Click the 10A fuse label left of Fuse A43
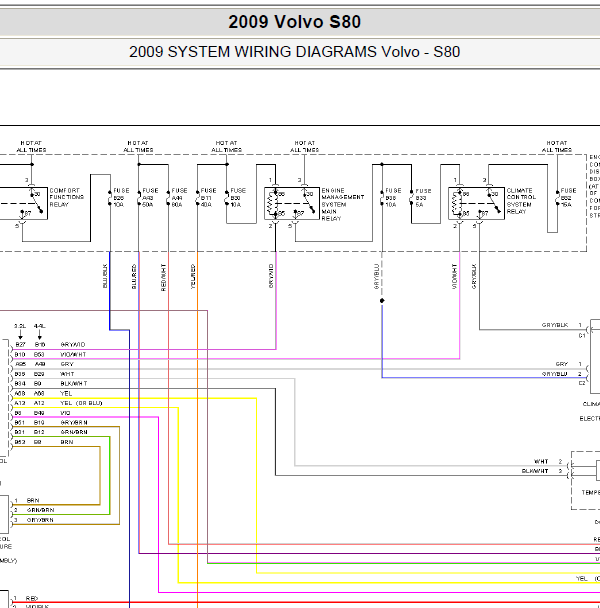Image resolution: width=600 pixels, height=608 pixels. click(121, 197)
